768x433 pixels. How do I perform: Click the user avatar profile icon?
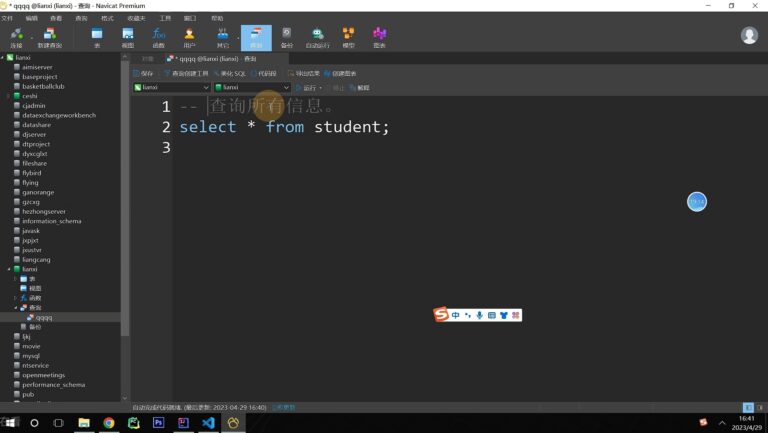(x=749, y=35)
